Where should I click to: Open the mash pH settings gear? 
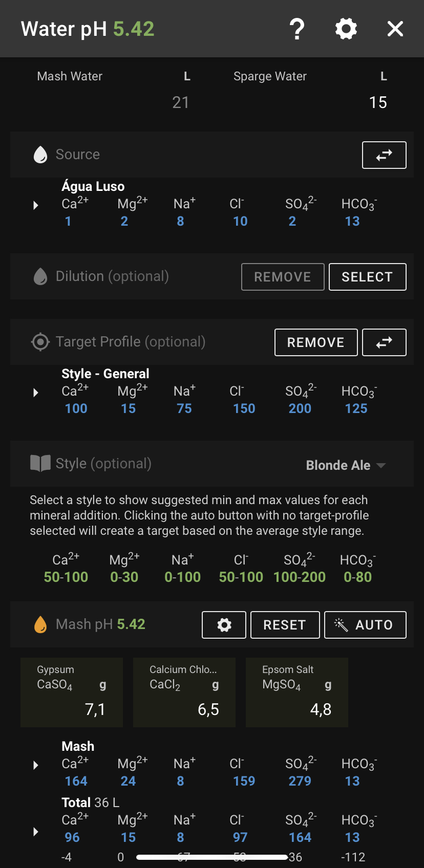(224, 625)
